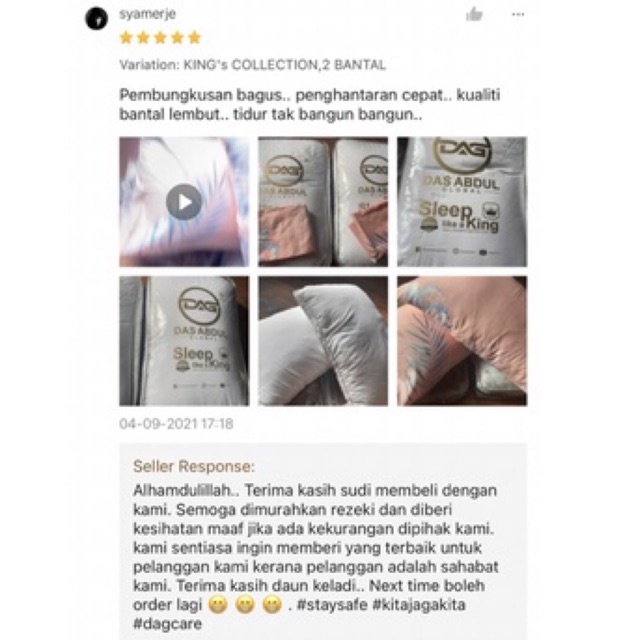
Task: Click the review date 04-09-2021 17:18
Action: 176,424
